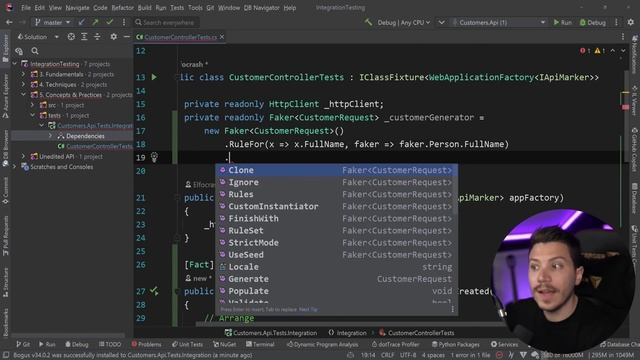The image size is (640, 360).
Task: Click CRLF line ending indicator
Action: [x=387, y=355]
